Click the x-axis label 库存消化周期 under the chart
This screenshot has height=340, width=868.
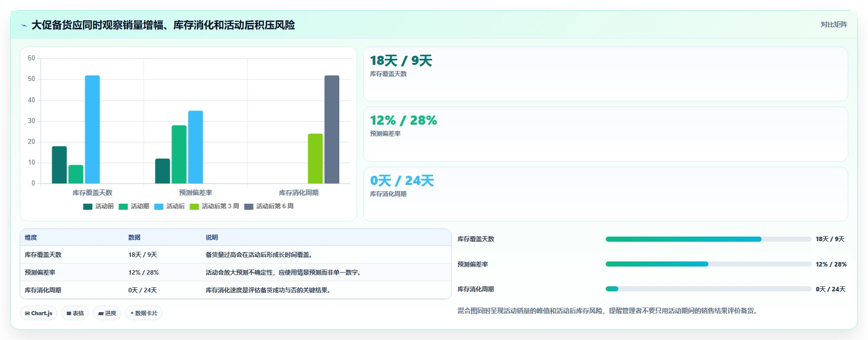[299, 193]
